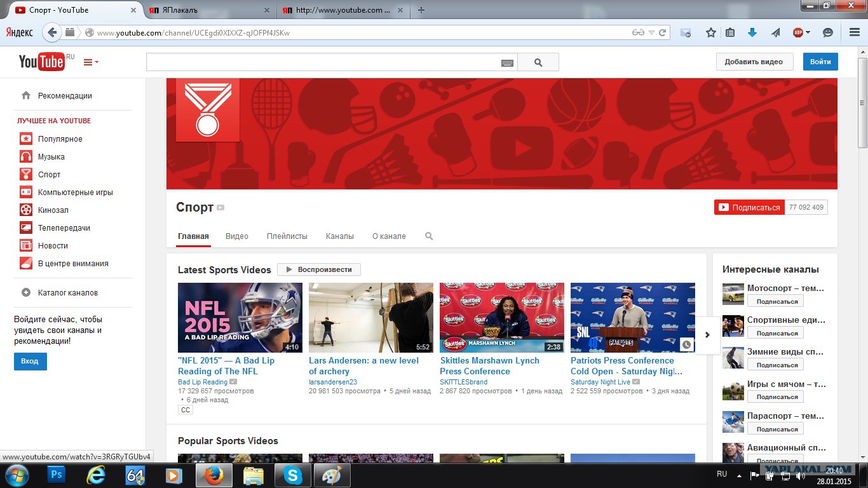Bookmark this page with the star icon
The width and height of the screenshot is (868, 488).
(x=710, y=32)
